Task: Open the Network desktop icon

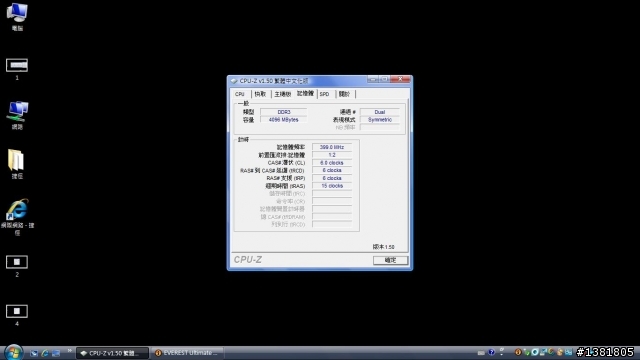Action: 17,115
